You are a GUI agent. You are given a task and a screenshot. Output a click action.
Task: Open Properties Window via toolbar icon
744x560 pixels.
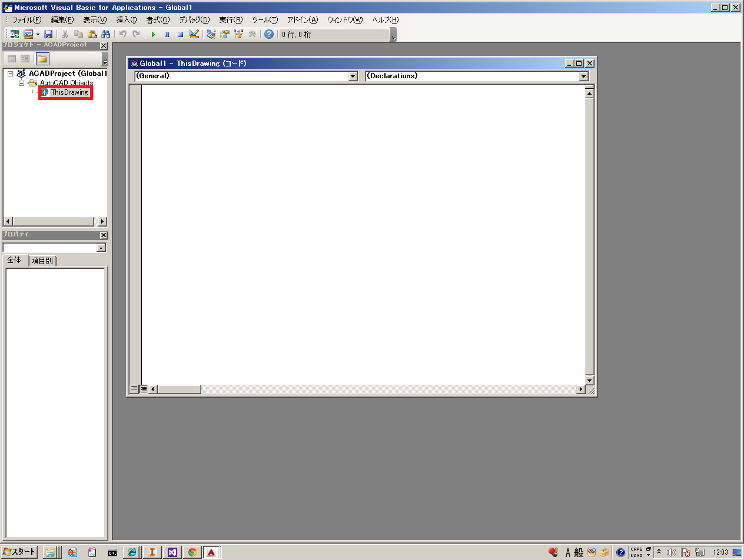click(225, 34)
